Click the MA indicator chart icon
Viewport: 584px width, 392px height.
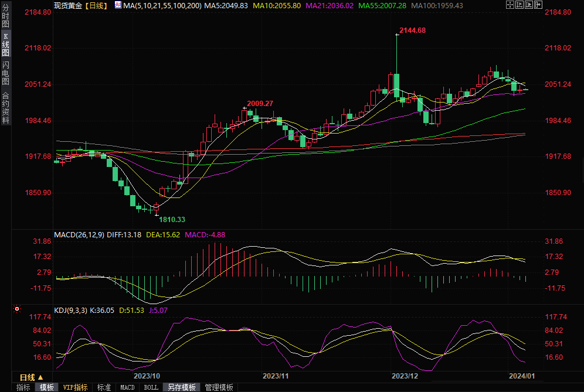(118, 5)
